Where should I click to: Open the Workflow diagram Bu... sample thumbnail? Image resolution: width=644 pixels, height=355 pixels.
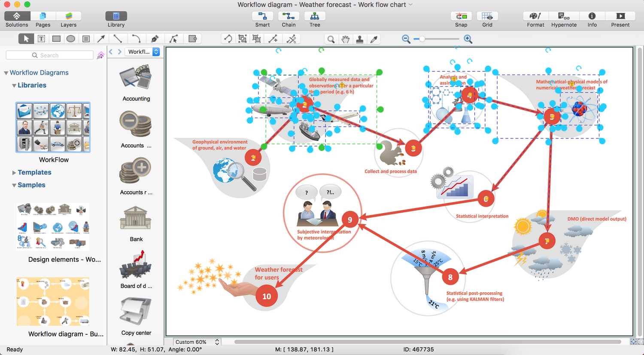[x=53, y=301]
